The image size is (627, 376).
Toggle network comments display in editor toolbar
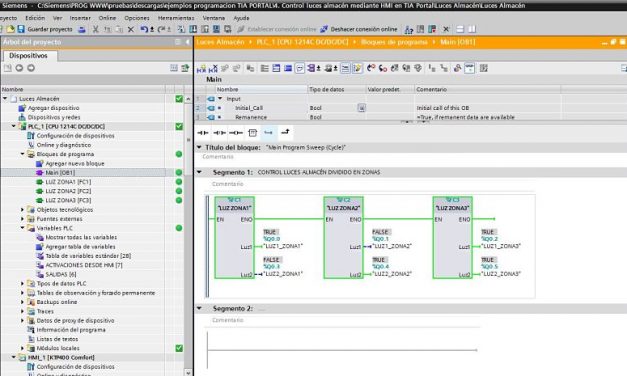click(x=345, y=68)
